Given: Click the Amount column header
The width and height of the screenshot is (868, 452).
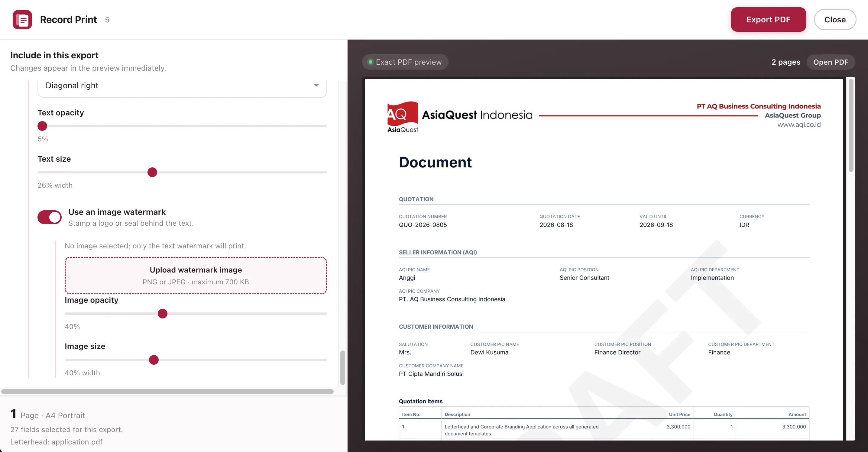Looking at the screenshot, I should tap(797, 414).
